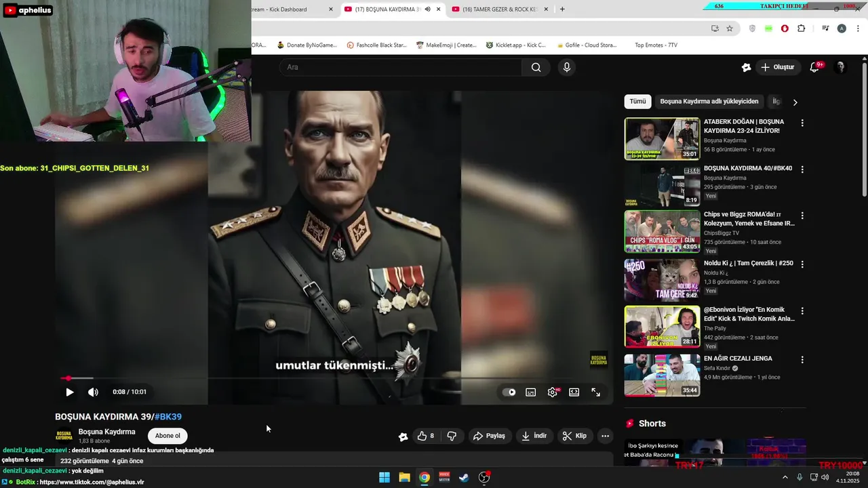Turn on subtitles captions button

531,392
